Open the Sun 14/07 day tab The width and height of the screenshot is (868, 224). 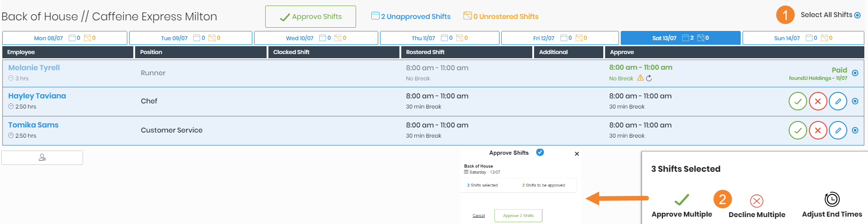803,38
